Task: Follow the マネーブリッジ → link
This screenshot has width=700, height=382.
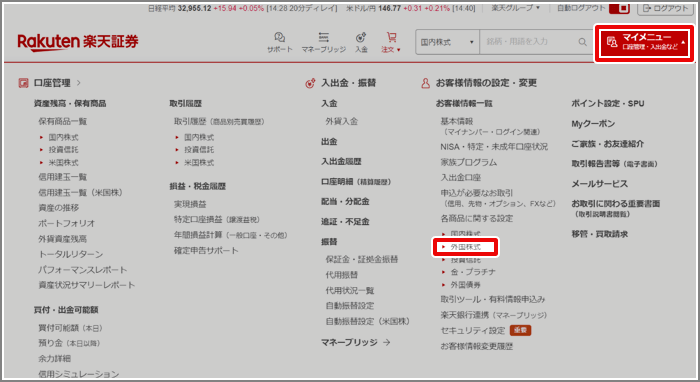Action: coord(356,342)
